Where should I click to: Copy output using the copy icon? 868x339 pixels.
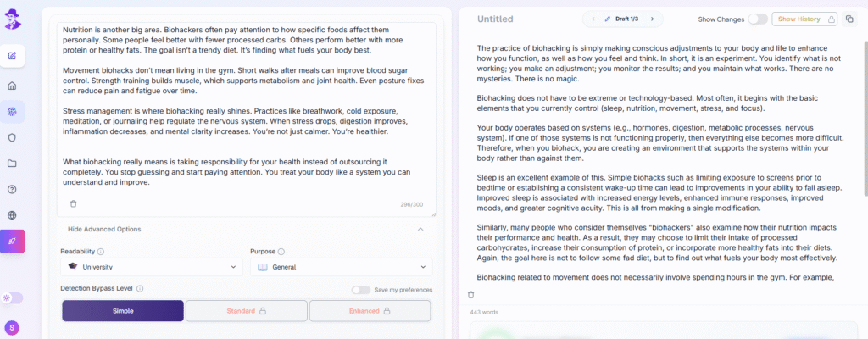click(x=849, y=19)
